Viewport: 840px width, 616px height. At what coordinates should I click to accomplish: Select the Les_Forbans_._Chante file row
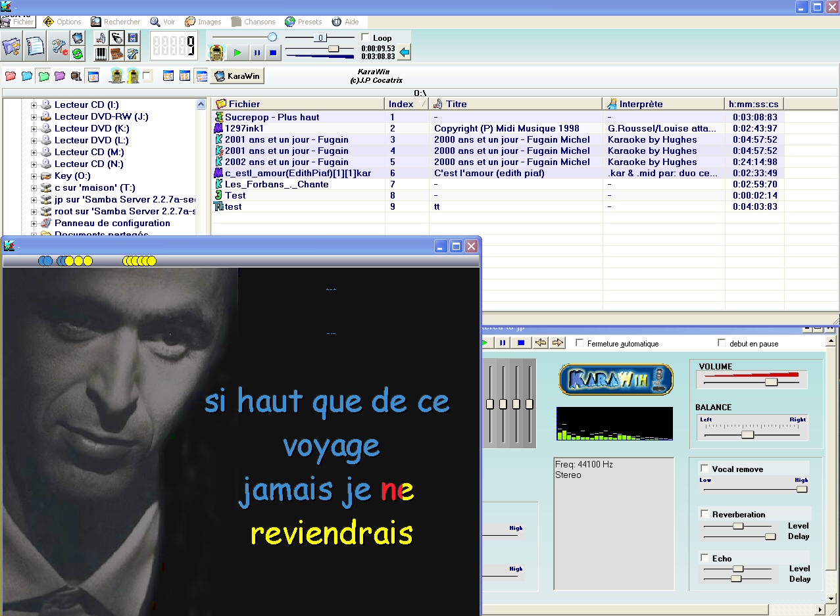(x=276, y=185)
